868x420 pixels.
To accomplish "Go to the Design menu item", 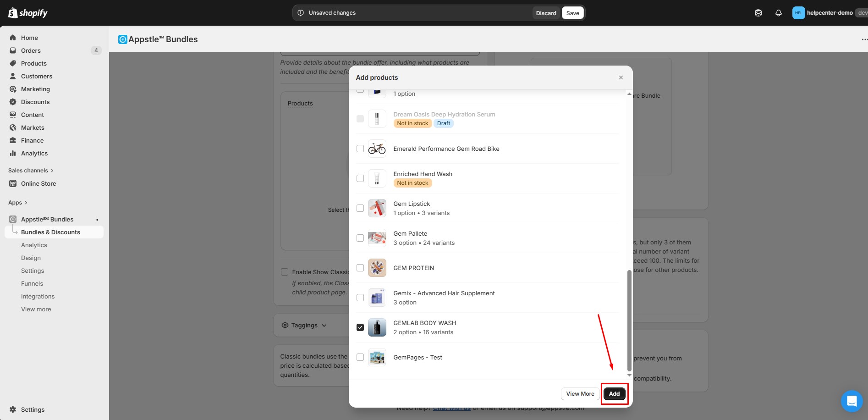I will click(x=31, y=258).
